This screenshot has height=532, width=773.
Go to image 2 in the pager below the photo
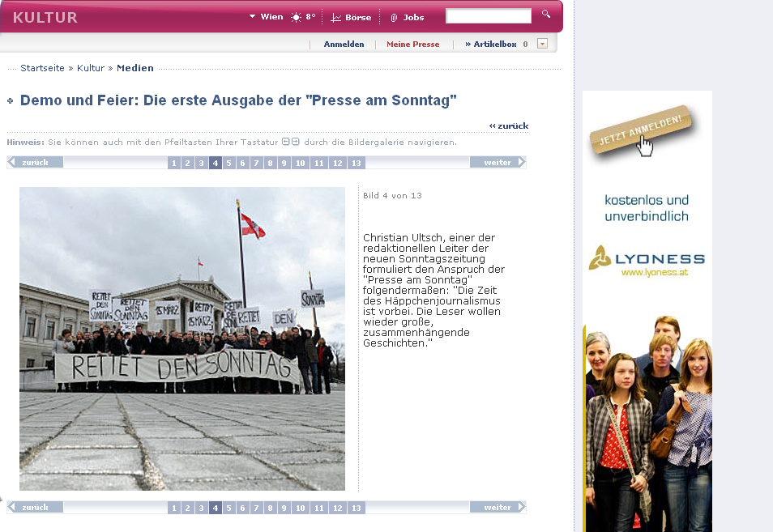(187, 508)
